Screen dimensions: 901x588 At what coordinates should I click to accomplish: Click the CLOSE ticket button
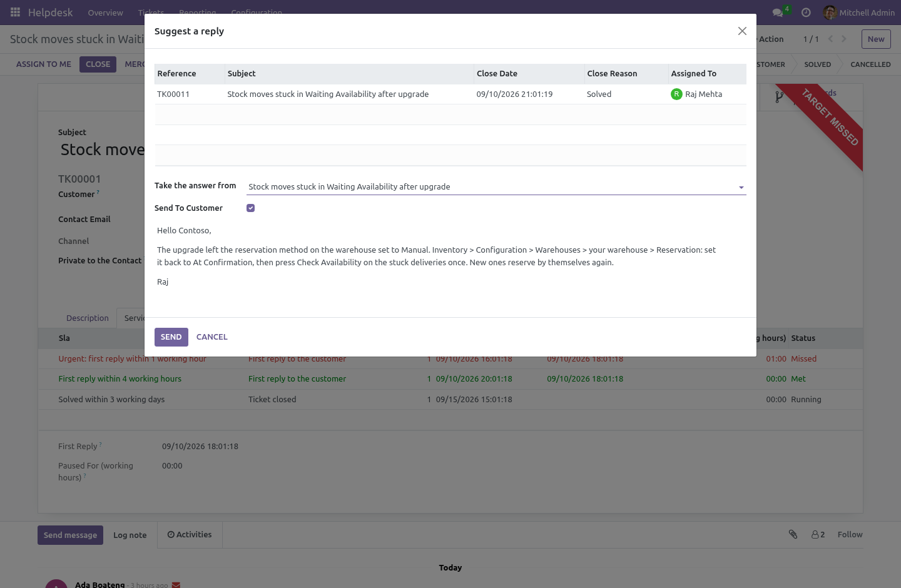click(98, 64)
